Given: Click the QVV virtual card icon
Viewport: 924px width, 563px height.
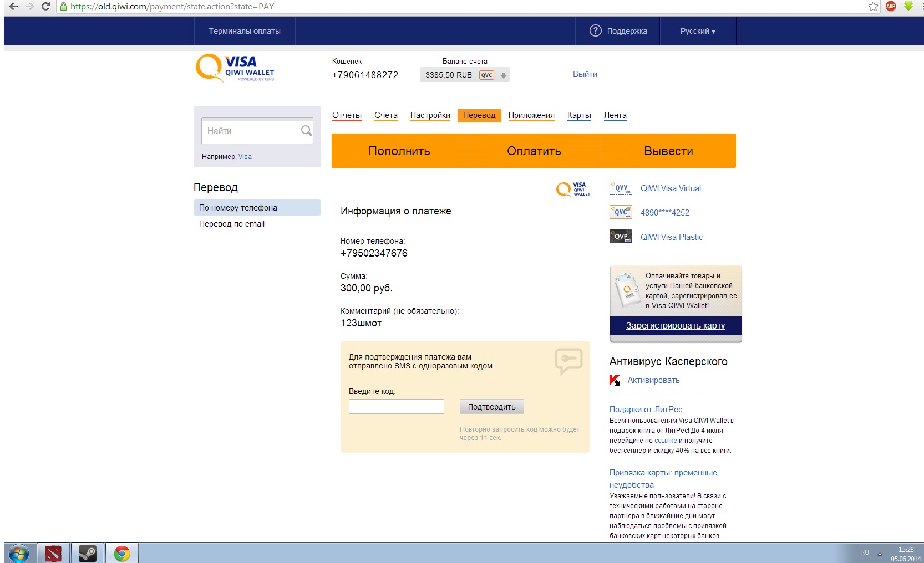Looking at the screenshot, I should [620, 188].
